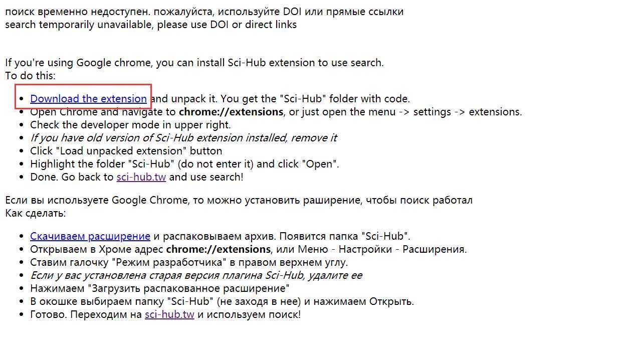This screenshot has height=340, width=644.
Task: Click the "If you're using Google chrome" sentence
Action: pyautogui.click(x=194, y=63)
